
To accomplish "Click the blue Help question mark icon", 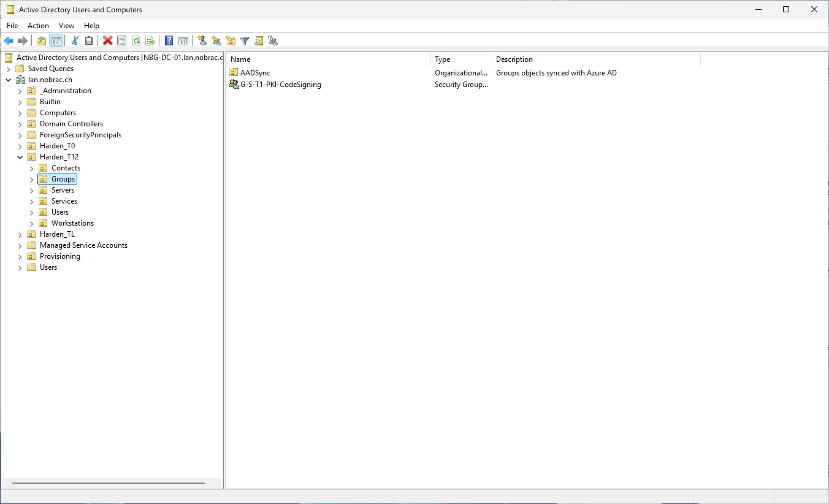I will (x=169, y=41).
